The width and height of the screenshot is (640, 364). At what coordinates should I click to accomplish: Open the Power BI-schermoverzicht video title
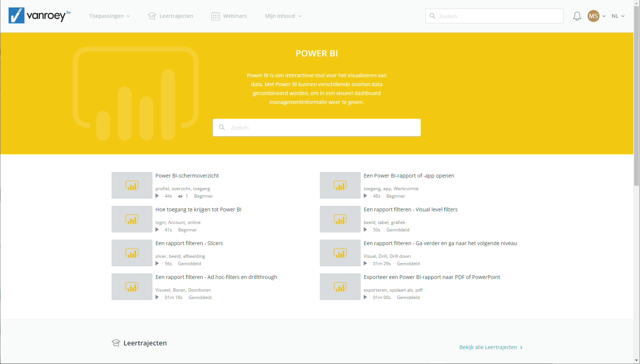pyautogui.click(x=187, y=176)
